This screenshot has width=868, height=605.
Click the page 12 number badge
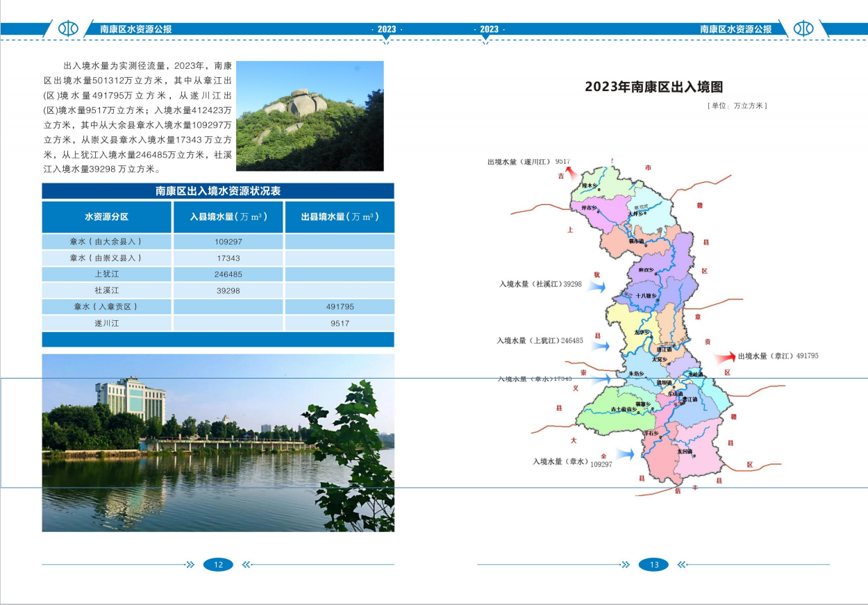pyautogui.click(x=218, y=565)
